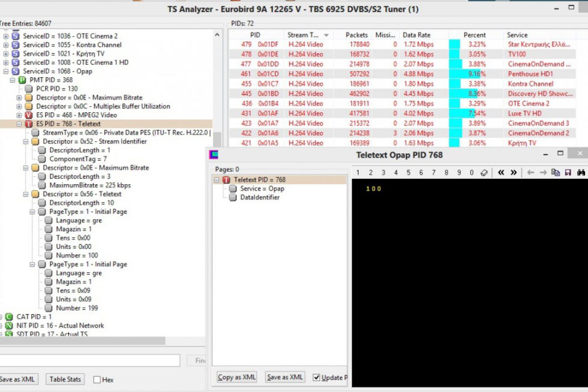This screenshot has height=392, width=588.
Task: Click the floppy disk save icon
Action: point(568,172)
